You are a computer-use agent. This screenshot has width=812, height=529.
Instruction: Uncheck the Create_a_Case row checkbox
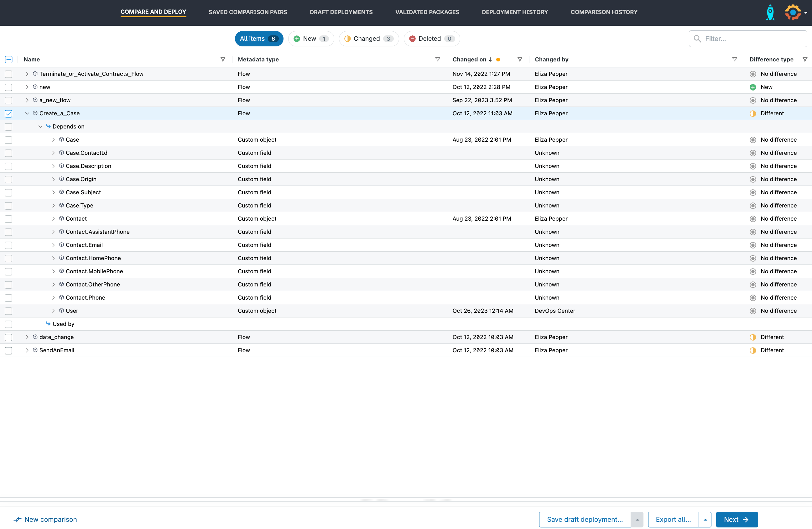coord(8,114)
